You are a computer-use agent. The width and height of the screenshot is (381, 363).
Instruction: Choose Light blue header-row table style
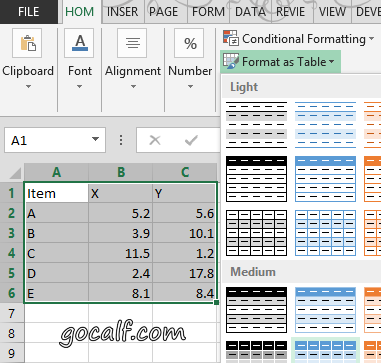[325, 179]
